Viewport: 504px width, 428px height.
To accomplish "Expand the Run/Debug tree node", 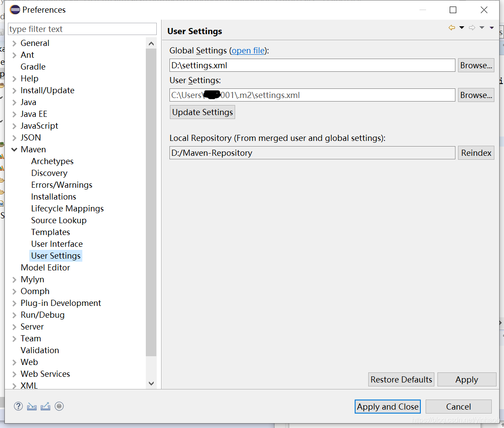I will [14, 315].
